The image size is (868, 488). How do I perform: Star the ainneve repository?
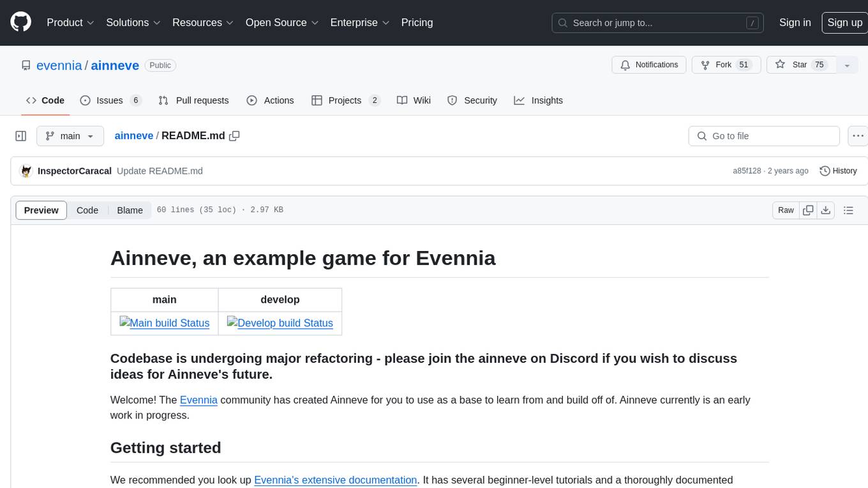click(800, 65)
